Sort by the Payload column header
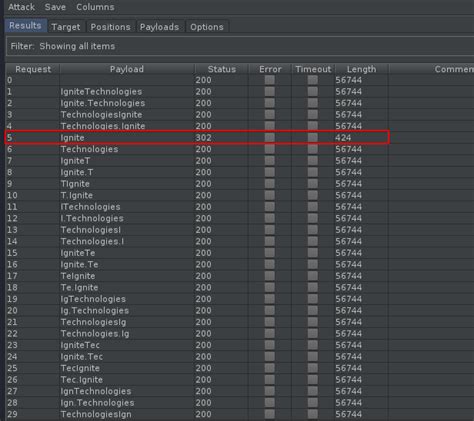Viewport: 474px width, 421px height. tap(127, 69)
